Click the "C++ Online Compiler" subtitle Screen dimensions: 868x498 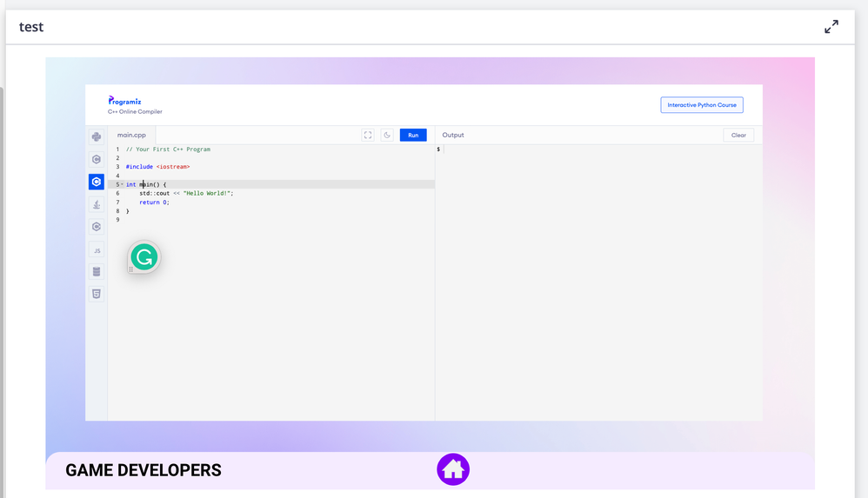[135, 112]
